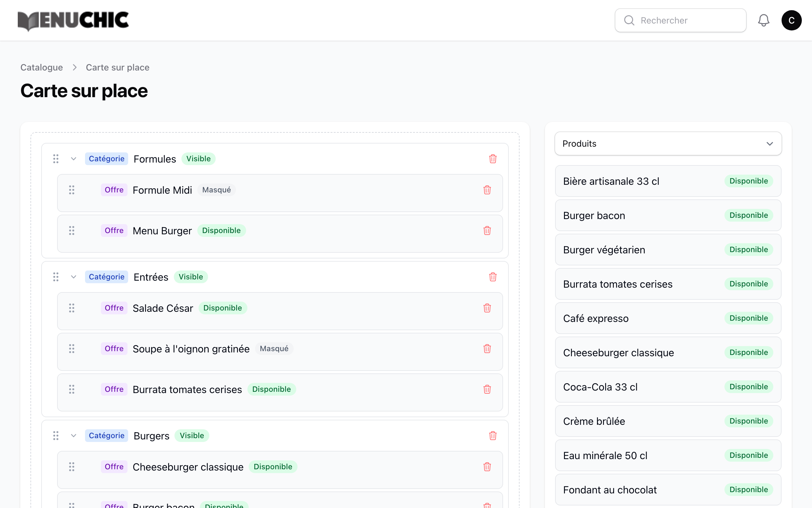Click trash icon for Cheeseburger classique offer

coord(487,466)
